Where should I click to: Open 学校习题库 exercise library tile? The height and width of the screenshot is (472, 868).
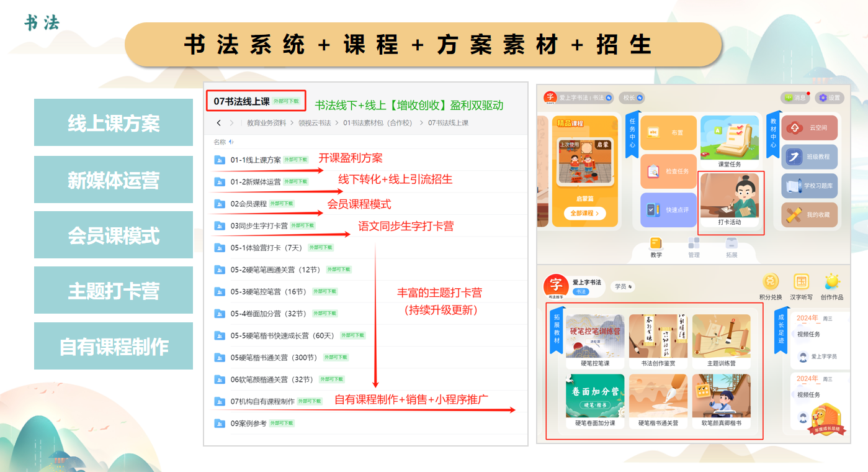[810, 186]
